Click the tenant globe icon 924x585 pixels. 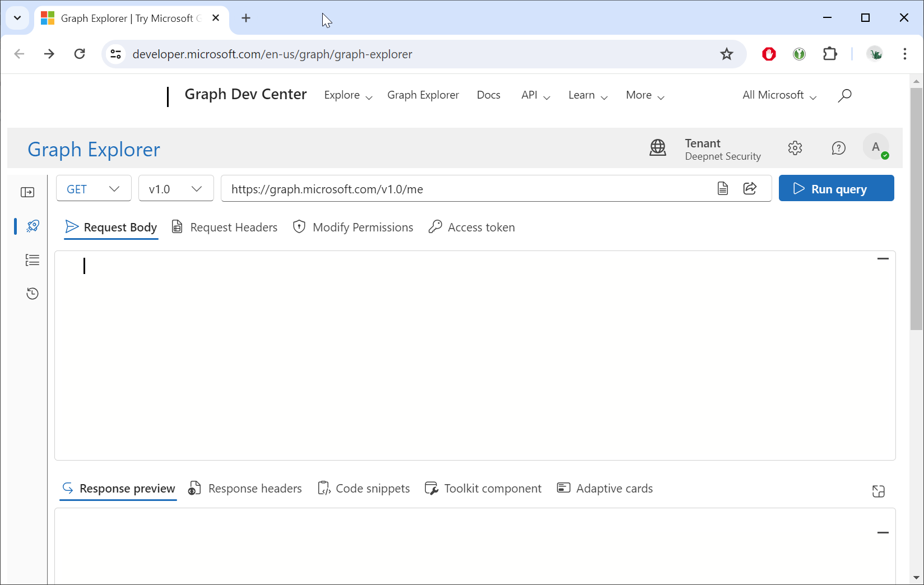coord(658,148)
